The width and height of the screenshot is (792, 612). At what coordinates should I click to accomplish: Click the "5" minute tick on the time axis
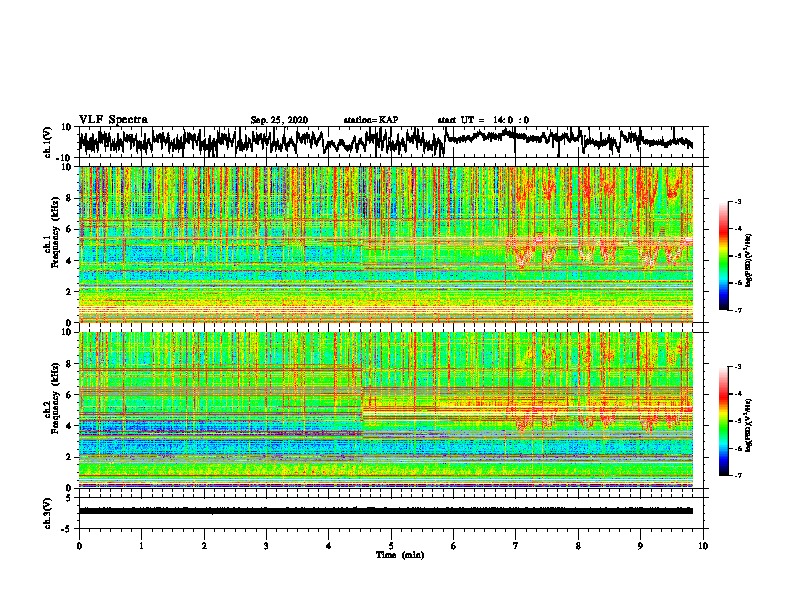[x=391, y=546]
